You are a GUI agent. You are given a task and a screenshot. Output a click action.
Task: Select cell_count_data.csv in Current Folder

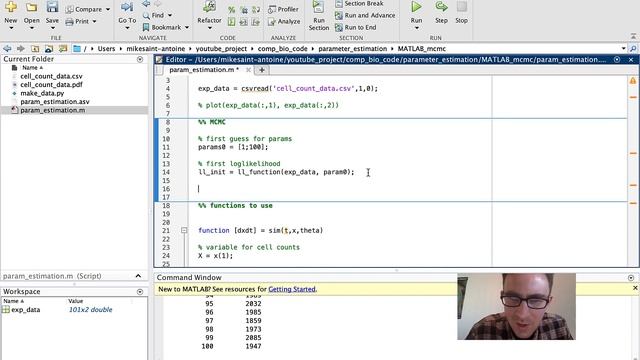51,76
